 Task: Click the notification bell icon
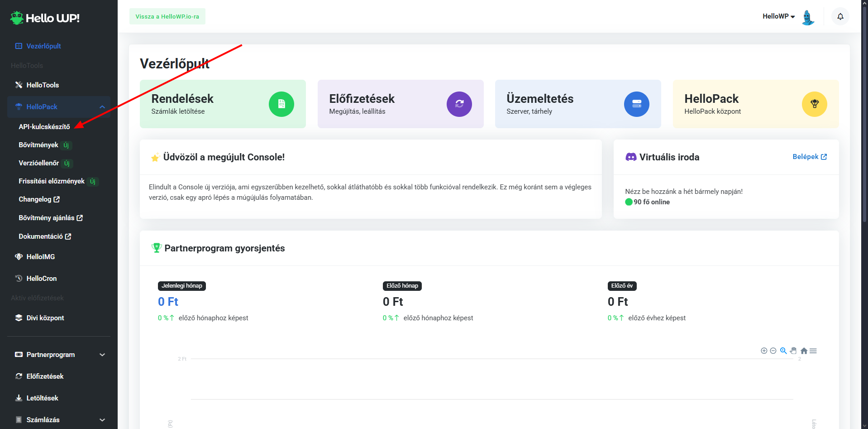click(840, 17)
